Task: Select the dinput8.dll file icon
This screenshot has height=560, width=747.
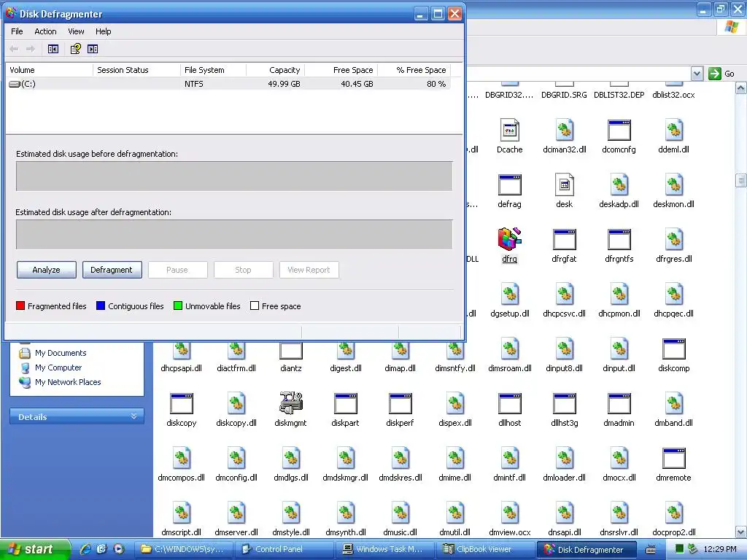Action: 565,349
